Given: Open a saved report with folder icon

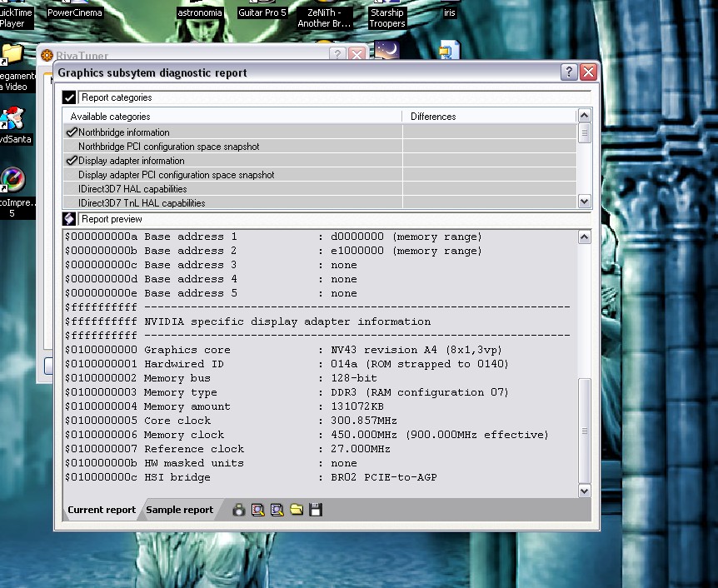Looking at the screenshot, I should [297, 510].
